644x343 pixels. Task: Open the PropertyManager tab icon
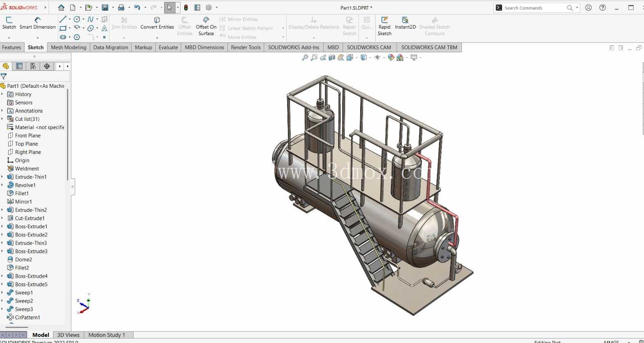(x=19, y=66)
